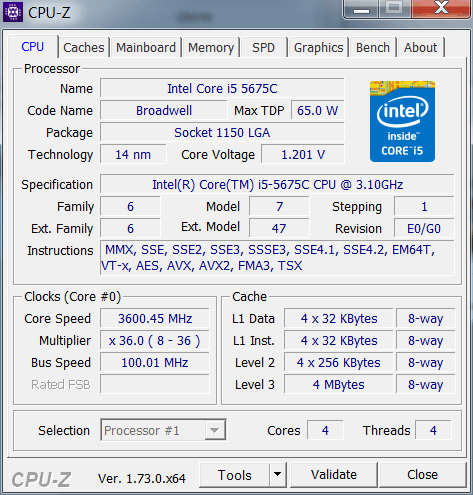Click the Package value Socket 1150 LGA
This screenshot has height=495, width=473.
(222, 133)
